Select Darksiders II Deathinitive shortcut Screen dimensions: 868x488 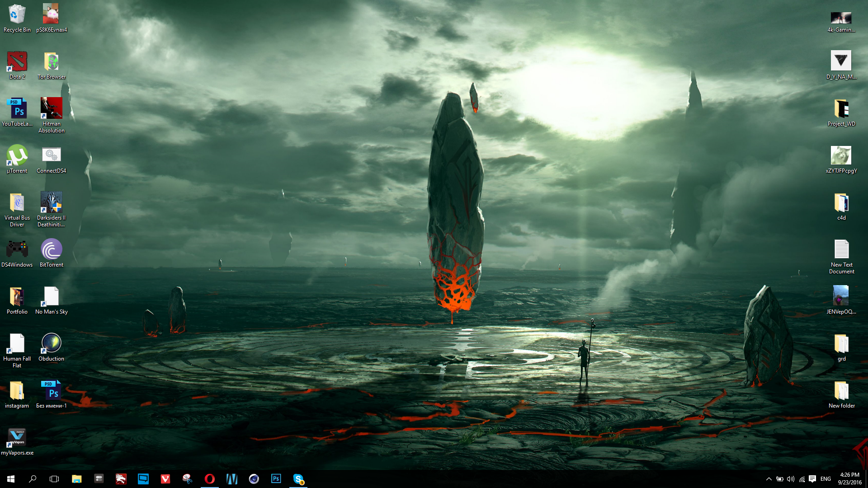(x=52, y=209)
